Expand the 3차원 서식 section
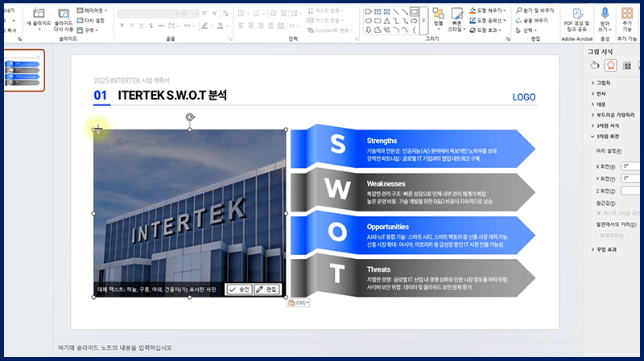 pyautogui.click(x=605, y=125)
